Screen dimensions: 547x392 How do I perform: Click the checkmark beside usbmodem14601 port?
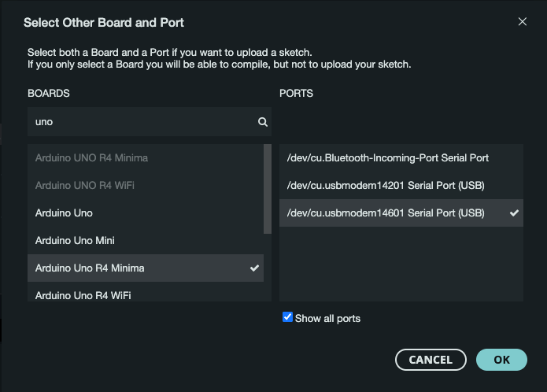click(514, 213)
